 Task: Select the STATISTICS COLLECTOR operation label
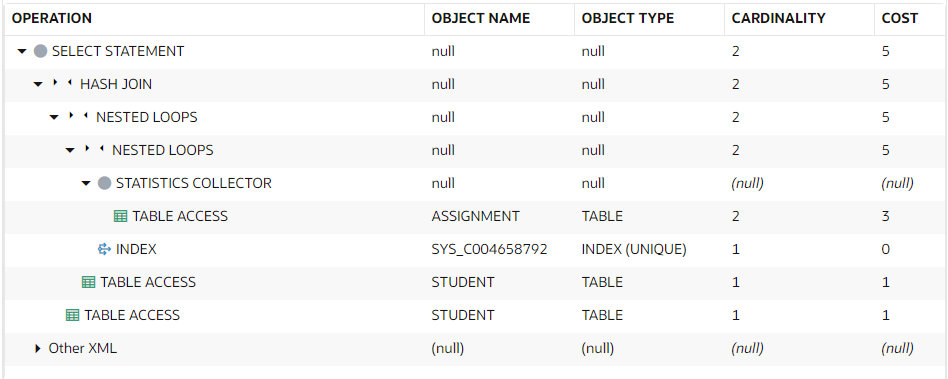tap(194, 183)
